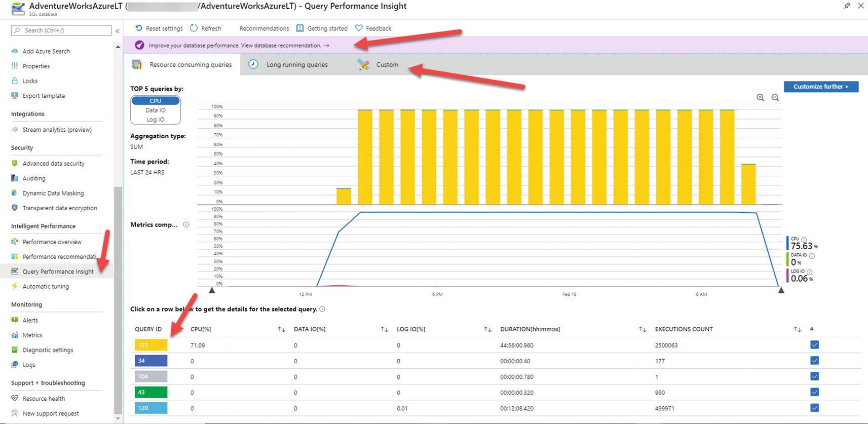
Task: Click the CPU metric info icon
Action: [x=804, y=239]
